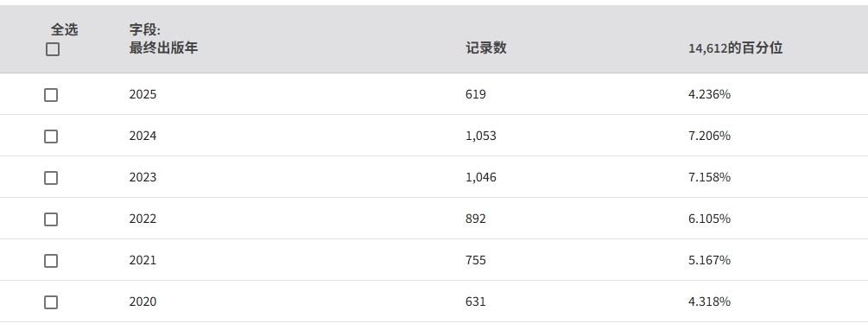Enable the 2022 row checkbox
The image size is (868, 330).
coord(51,219)
